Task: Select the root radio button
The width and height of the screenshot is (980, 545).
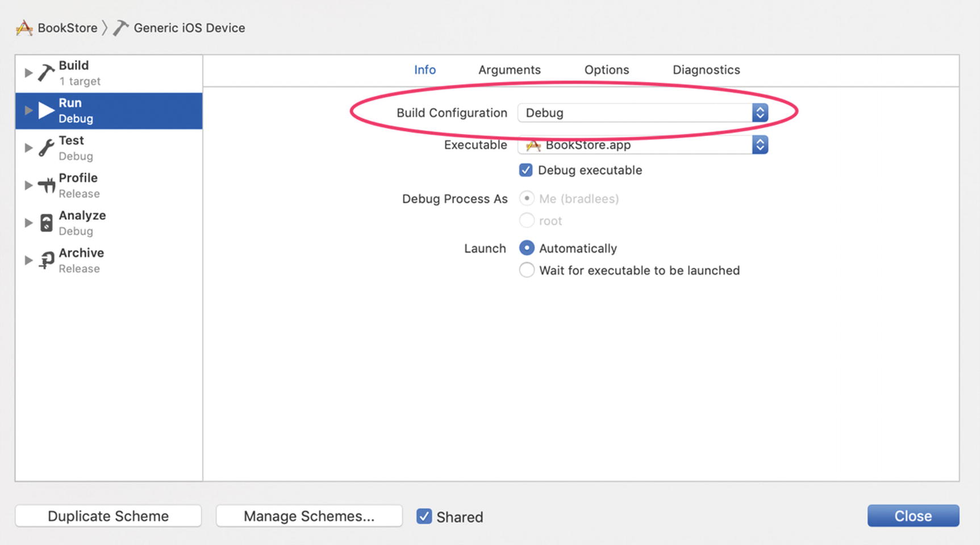Action: [x=527, y=220]
